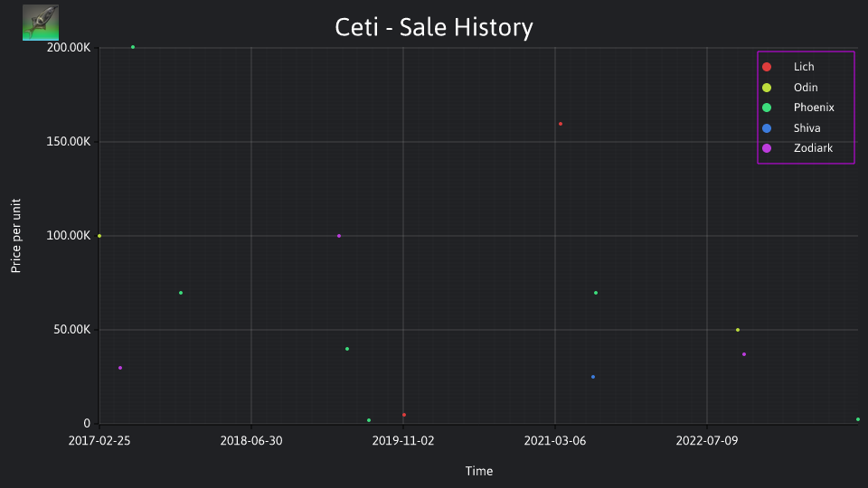Click the red Lich point near 2019-11-02

[x=404, y=415]
